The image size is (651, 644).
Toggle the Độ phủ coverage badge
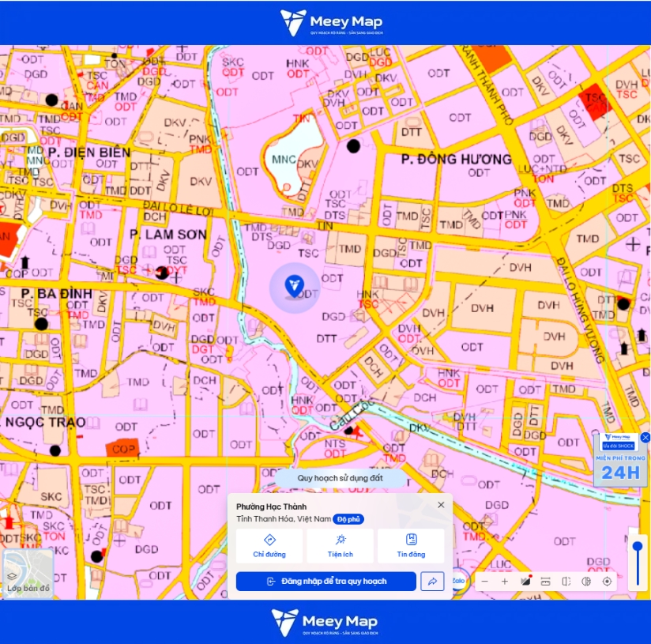tap(348, 519)
